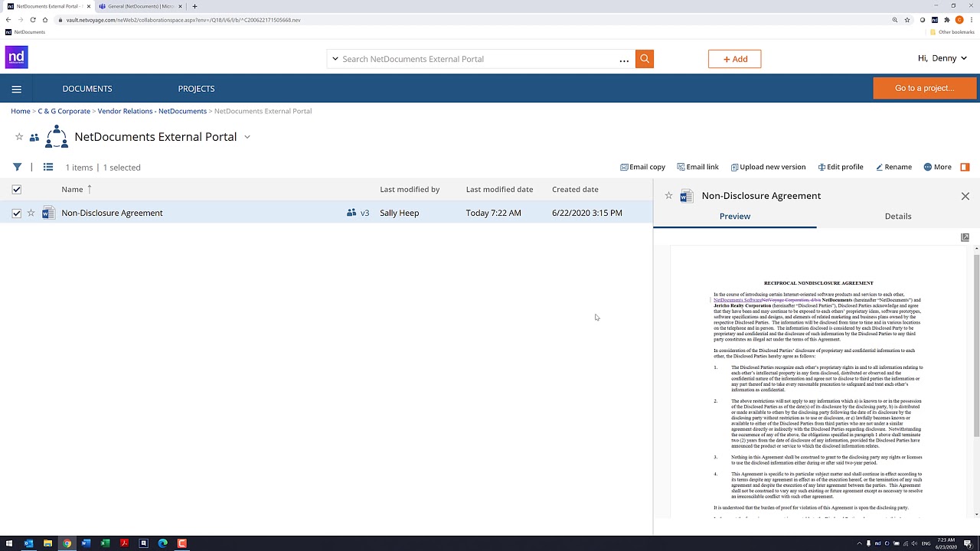Click the Word file icon in the row

48,213
